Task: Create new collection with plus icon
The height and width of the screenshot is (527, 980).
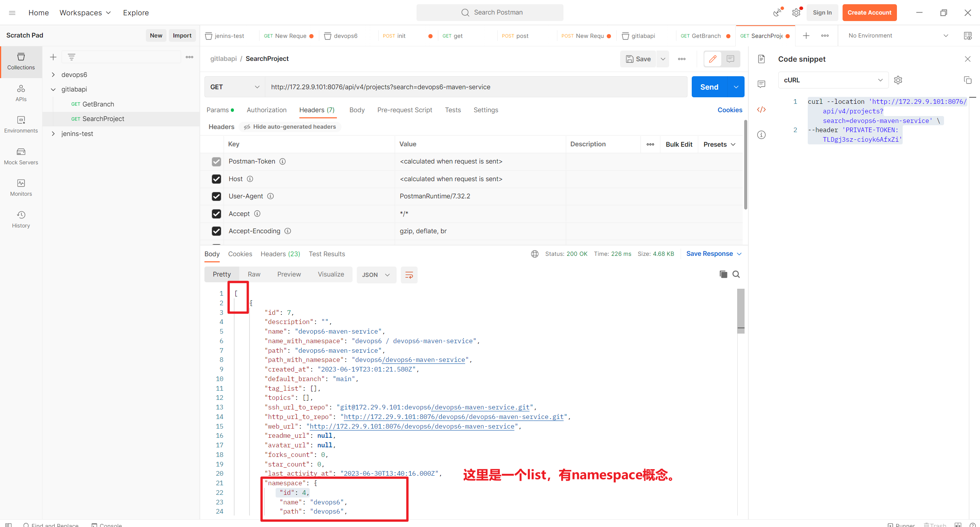Action: pyautogui.click(x=53, y=57)
